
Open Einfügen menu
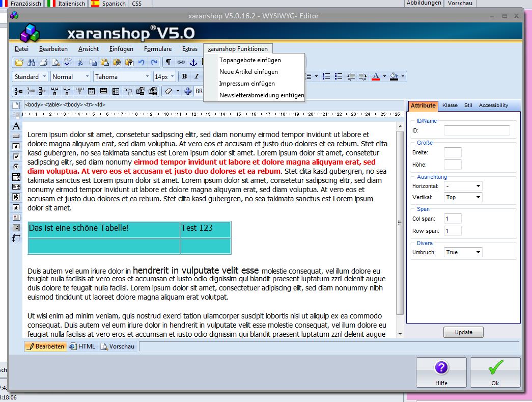(x=121, y=49)
